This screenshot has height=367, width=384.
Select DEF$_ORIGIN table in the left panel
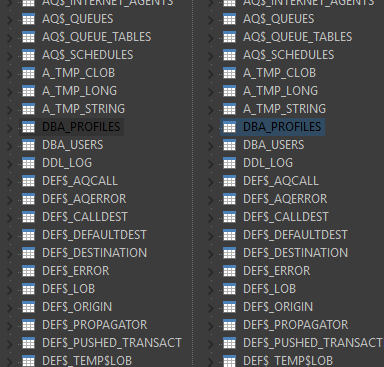(x=77, y=307)
